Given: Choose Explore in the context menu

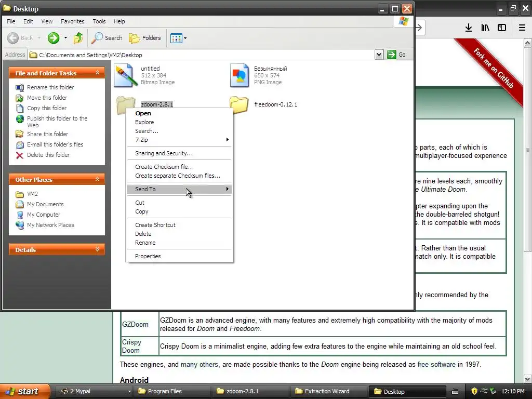Looking at the screenshot, I should pyautogui.click(x=179, y=122).
